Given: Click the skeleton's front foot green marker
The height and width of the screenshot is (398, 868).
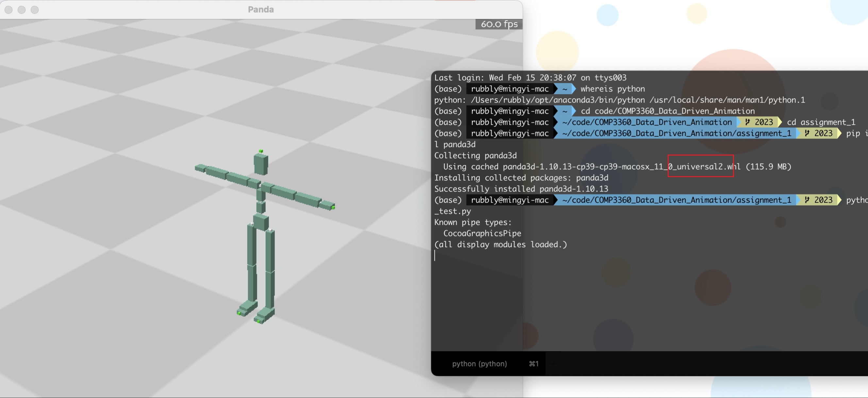Looking at the screenshot, I should point(259,321).
